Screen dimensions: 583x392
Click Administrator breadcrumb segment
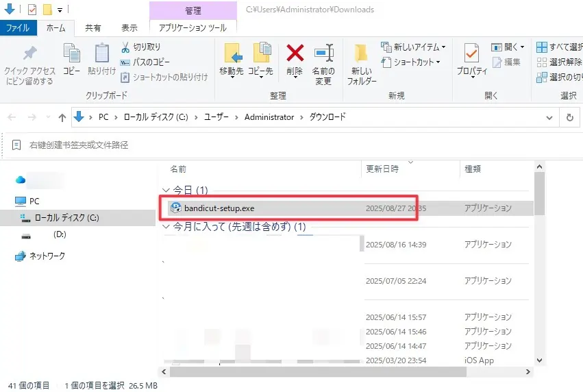point(269,117)
